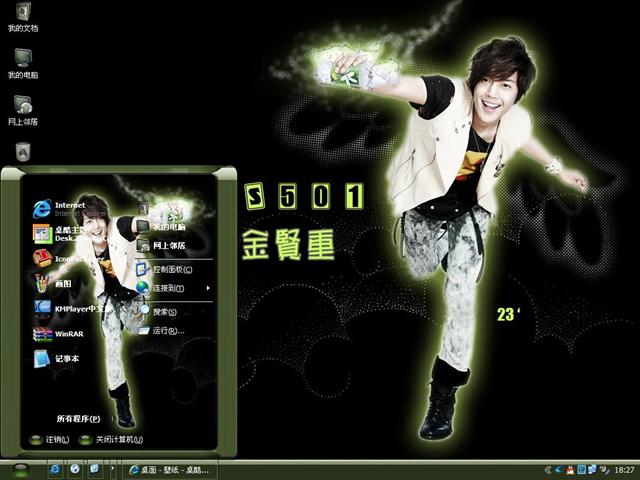Click the green Start orb button
The image size is (640, 480).
[x=20, y=470]
